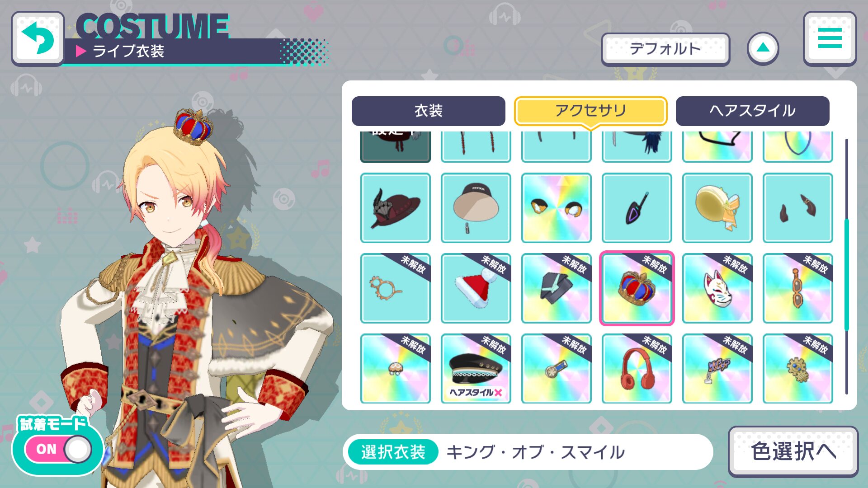The height and width of the screenshot is (488, 868).
Task: Select the dark red feathered hat
Action: coord(395,208)
